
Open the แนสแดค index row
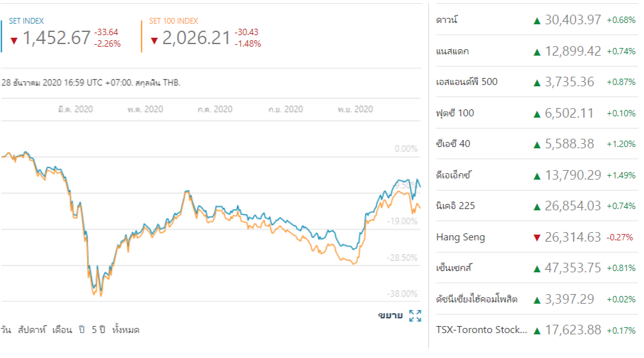pos(456,51)
